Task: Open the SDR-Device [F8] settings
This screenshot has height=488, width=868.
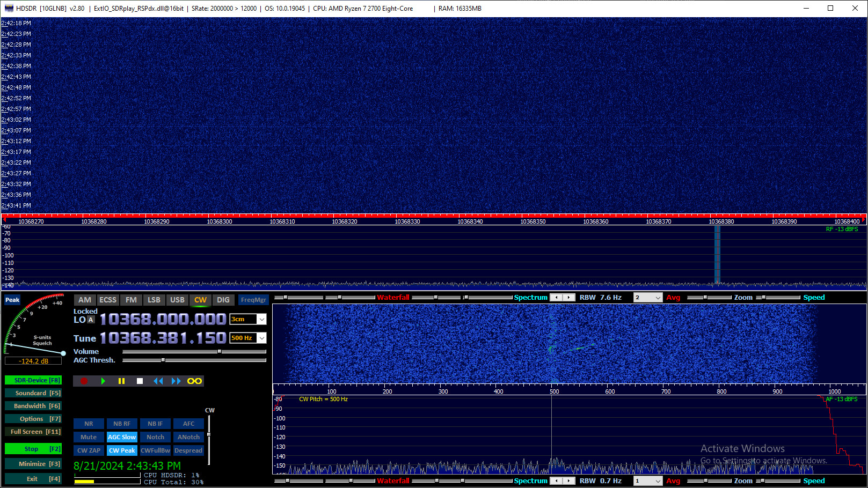Action: click(33, 380)
